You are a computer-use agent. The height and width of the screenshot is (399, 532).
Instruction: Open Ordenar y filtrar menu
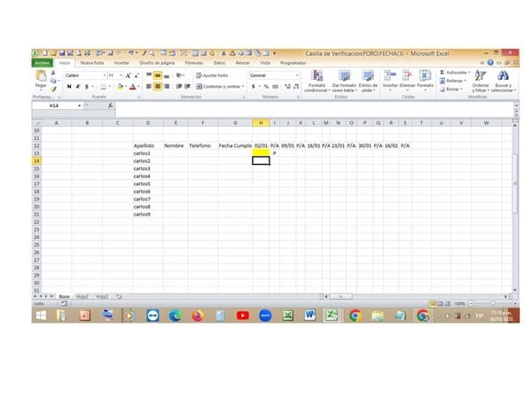481,81
